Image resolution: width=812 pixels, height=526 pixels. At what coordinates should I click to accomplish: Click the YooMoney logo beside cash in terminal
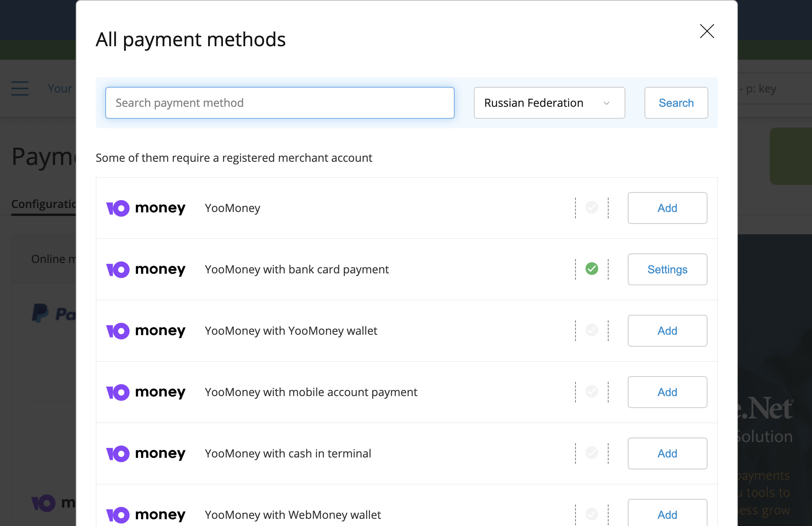146,453
